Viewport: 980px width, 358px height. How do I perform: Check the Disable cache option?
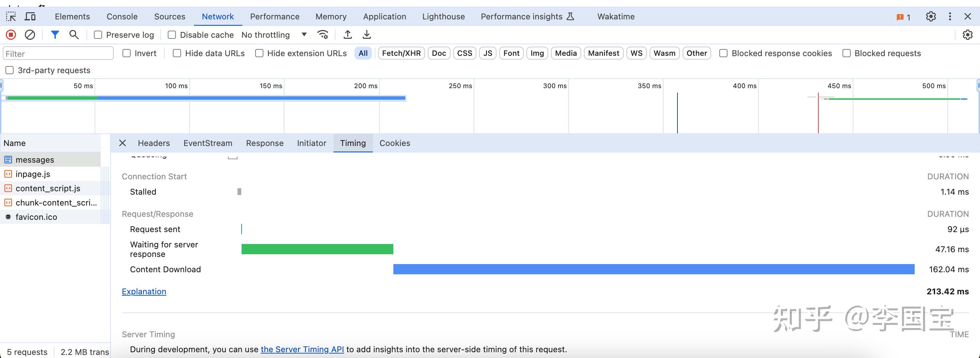coord(172,35)
